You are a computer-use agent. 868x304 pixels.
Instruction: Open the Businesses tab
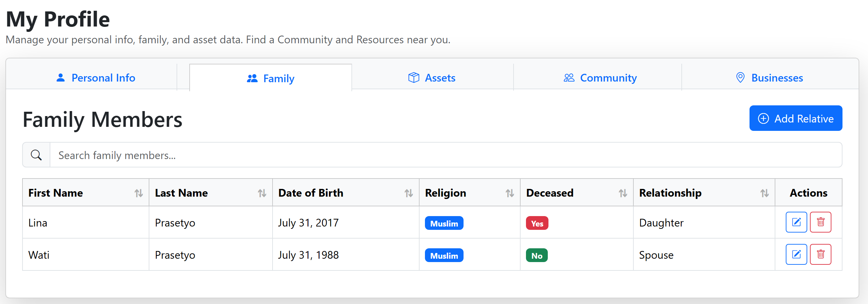(x=769, y=78)
